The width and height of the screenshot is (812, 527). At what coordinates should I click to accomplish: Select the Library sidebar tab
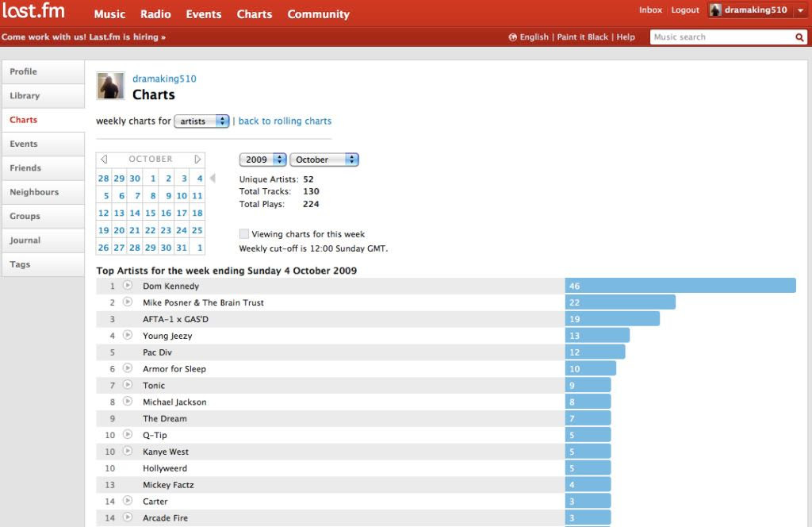pos(44,96)
